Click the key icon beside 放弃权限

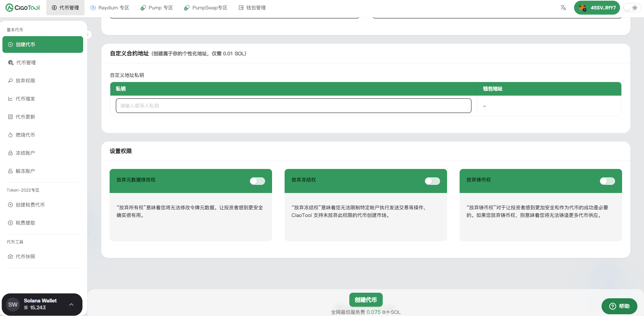point(10,81)
